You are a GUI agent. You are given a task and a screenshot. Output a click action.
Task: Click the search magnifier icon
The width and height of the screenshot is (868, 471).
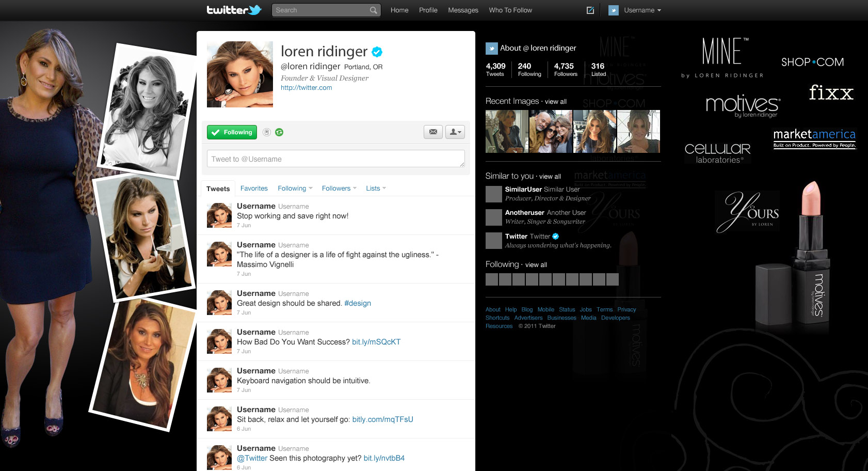(373, 10)
